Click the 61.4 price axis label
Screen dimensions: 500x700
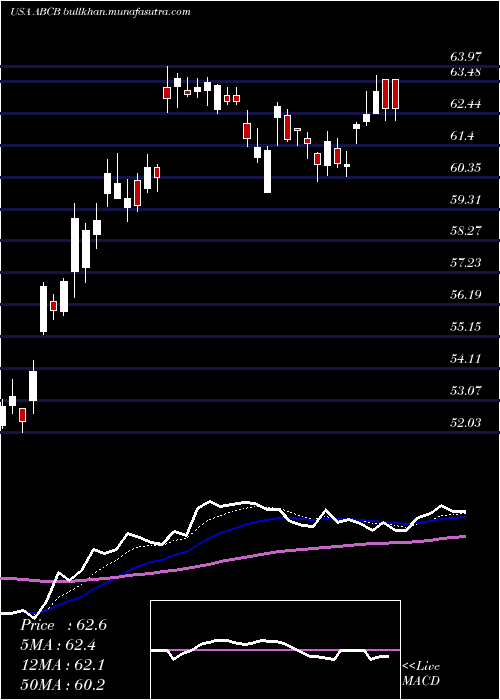click(462, 136)
